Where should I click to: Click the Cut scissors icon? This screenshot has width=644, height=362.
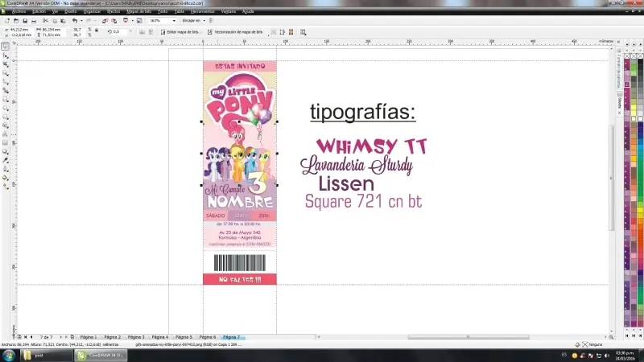pos(45,21)
